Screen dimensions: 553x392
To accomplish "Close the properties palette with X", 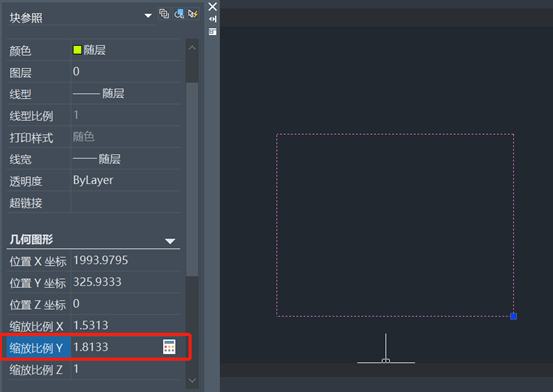I will (212, 6).
